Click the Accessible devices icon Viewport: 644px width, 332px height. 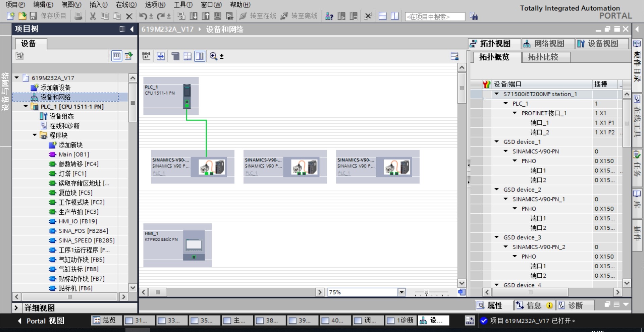(329, 16)
